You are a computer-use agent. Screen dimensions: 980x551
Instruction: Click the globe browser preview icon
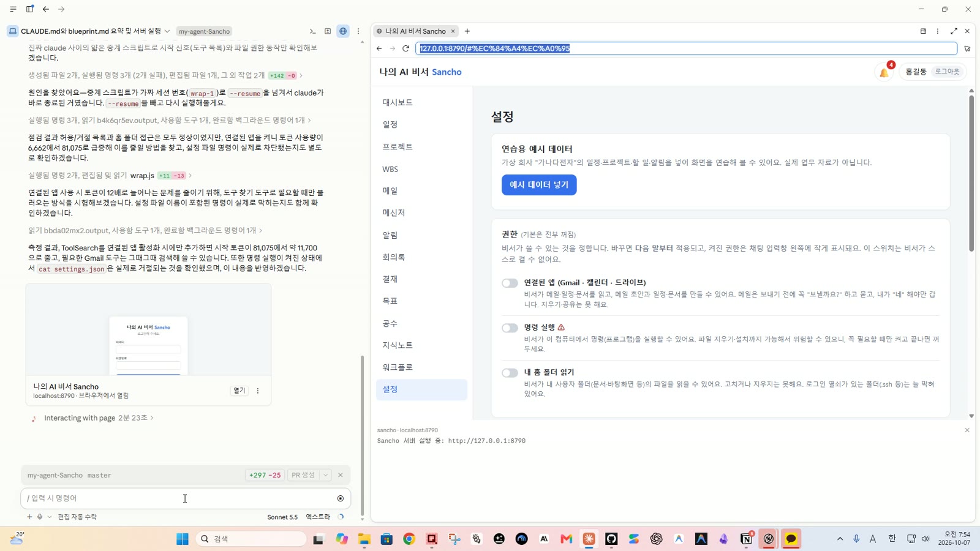click(343, 31)
